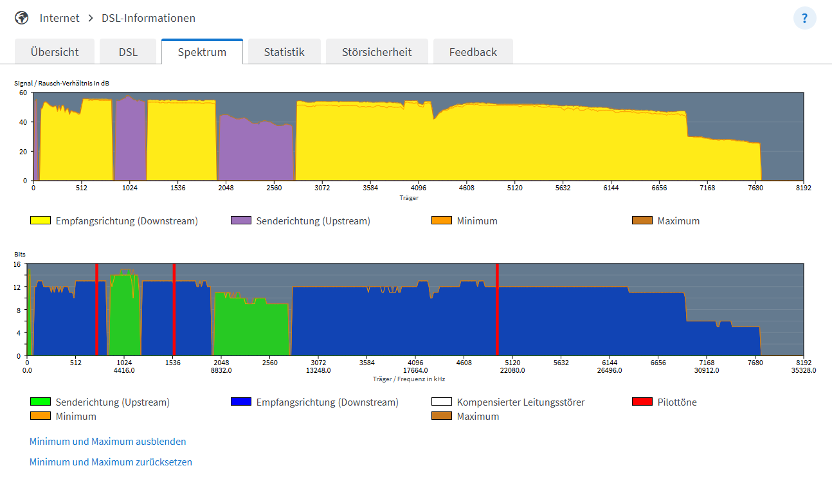Open the DSL tab
Viewport: 832px width, 504px height.
pyautogui.click(x=128, y=52)
